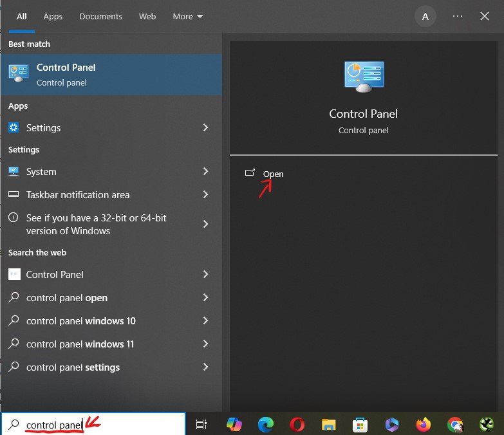Open the More filter dropdown
Viewport: 504px width, 435px height.
coord(187,16)
